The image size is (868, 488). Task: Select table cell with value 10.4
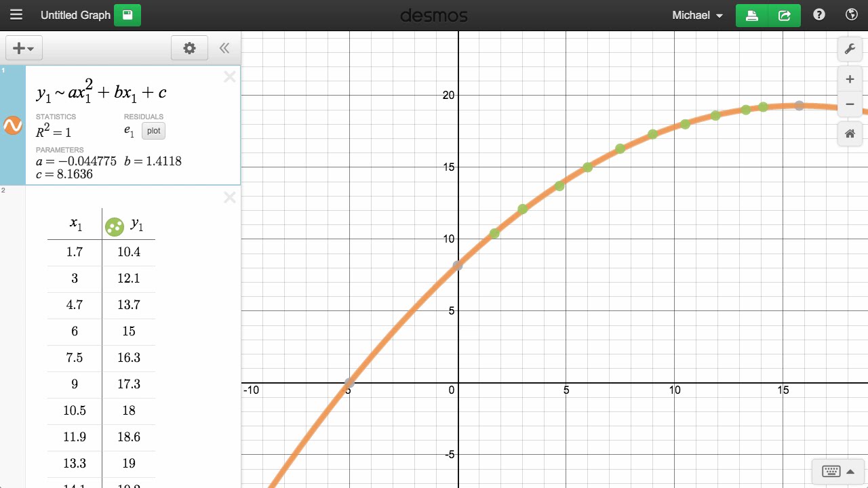pyautogui.click(x=129, y=252)
